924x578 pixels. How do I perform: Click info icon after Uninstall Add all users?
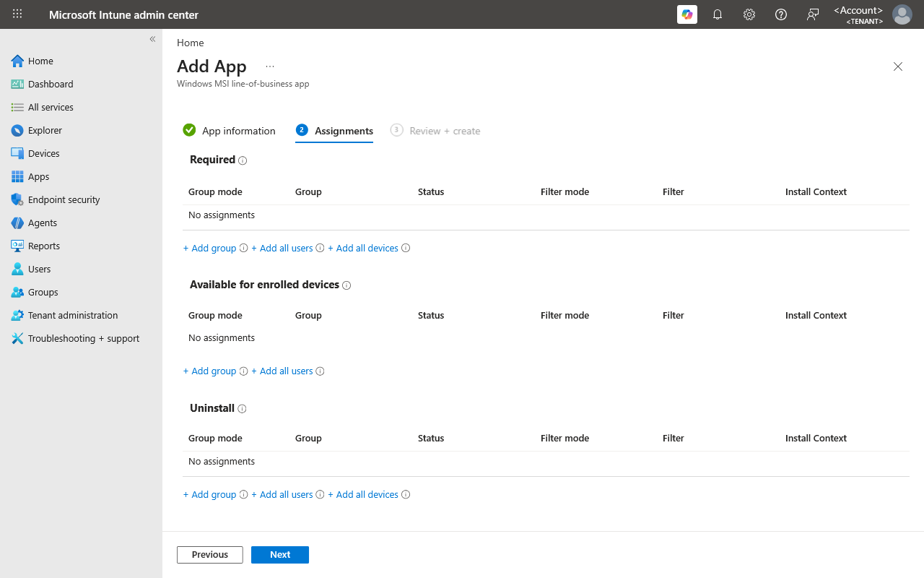click(x=320, y=494)
